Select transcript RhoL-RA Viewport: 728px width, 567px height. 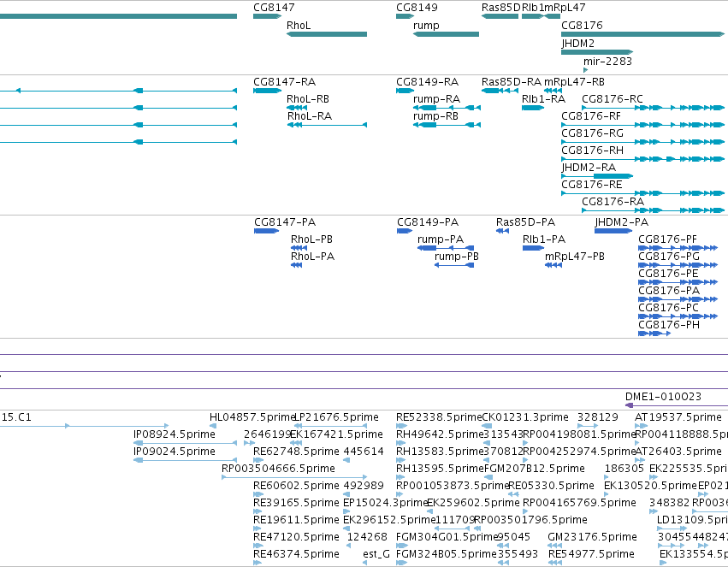pos(309,116)
